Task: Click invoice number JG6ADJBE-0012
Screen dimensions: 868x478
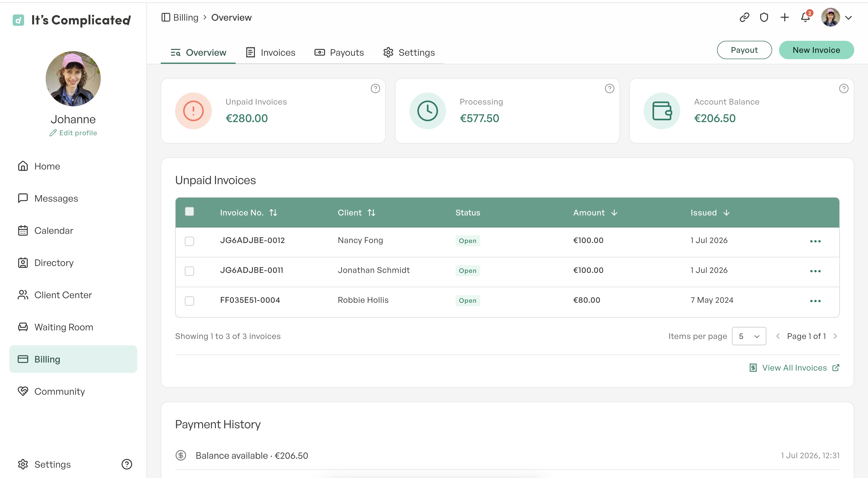Action: tap(252, 240)
